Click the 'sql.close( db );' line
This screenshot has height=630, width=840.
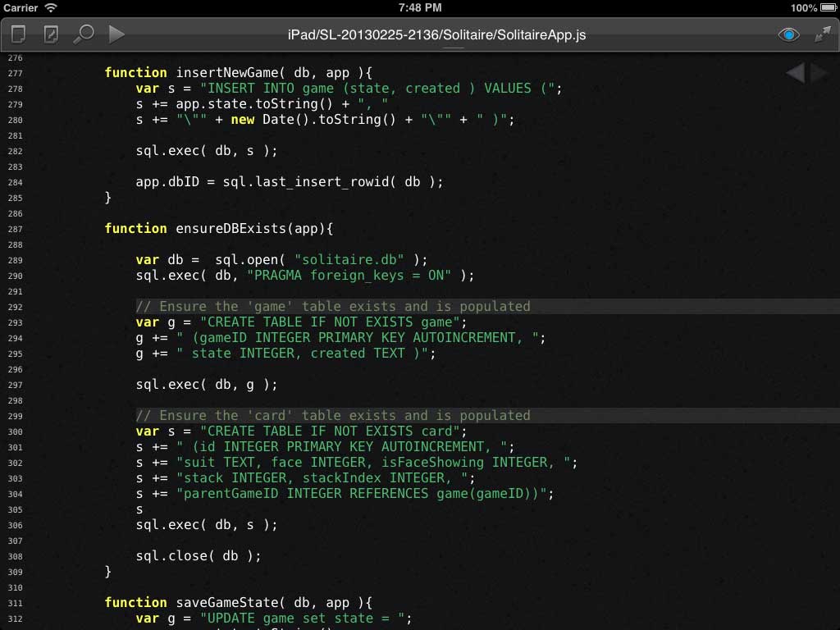[x=199, y=556]
